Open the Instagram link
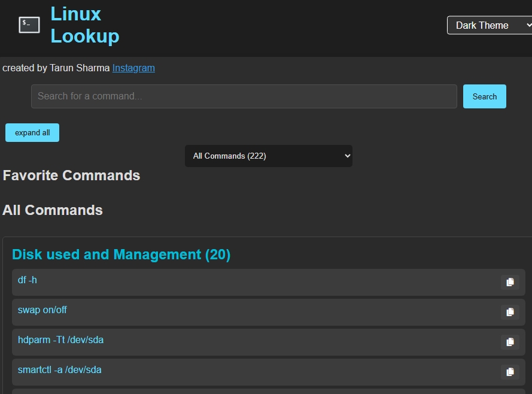532x394 pixels. pyautogui.click(x=133, y=68)
